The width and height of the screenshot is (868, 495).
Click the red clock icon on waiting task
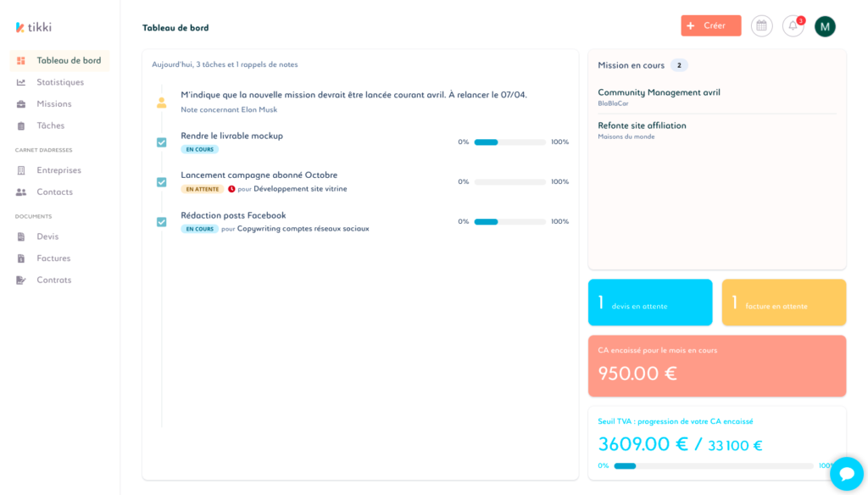[231, 189]
